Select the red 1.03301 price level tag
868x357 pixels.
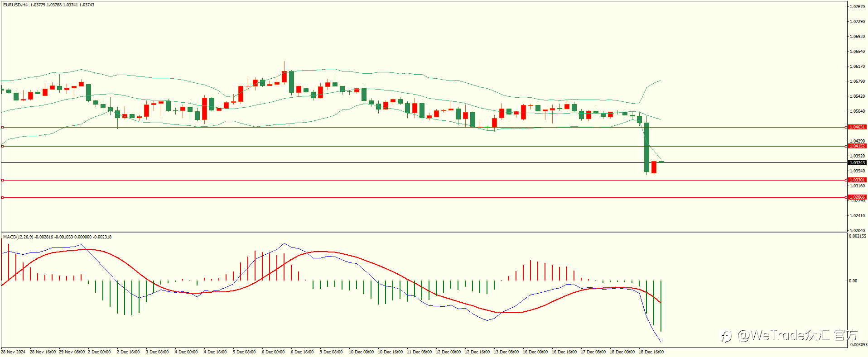857,180
